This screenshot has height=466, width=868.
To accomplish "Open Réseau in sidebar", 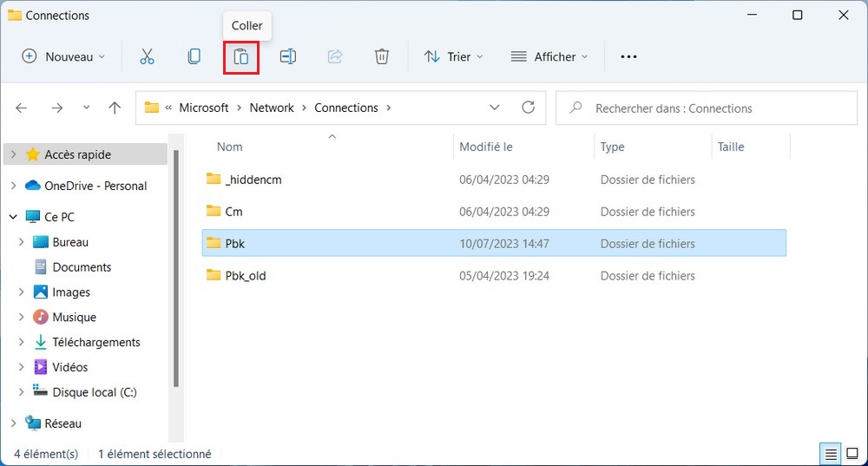I will pos(62,423).
